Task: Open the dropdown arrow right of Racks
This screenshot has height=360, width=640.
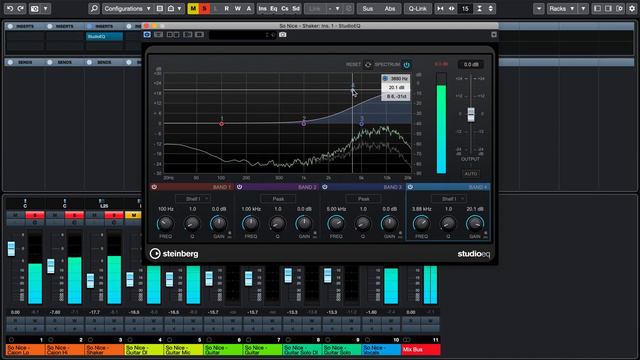Action: coord(583,8)
